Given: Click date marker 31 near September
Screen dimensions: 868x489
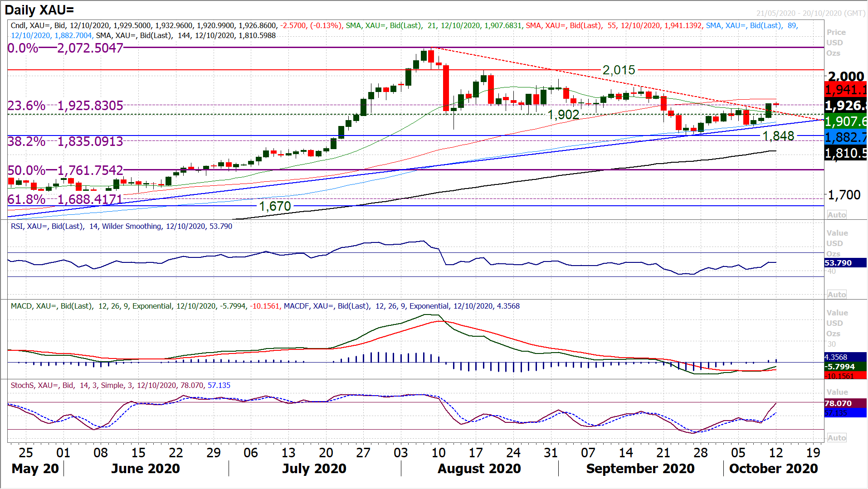Looking at the screenshot, I should (551, 453).
